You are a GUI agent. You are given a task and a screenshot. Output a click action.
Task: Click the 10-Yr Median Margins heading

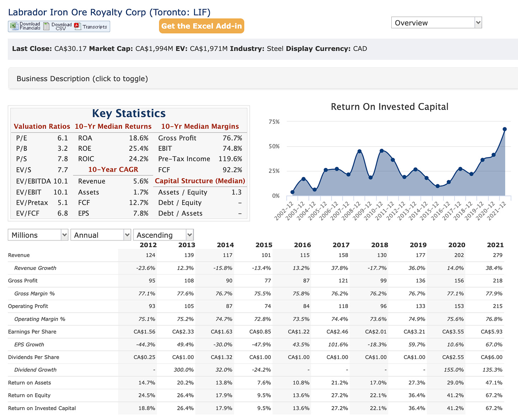point(200,126)
